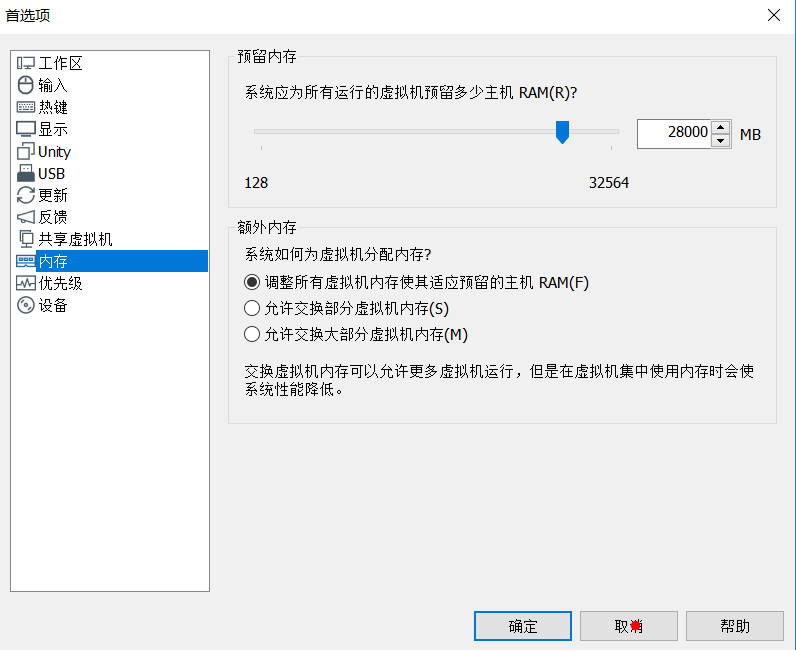Click the priority waveform icon beside 优先级
Screen dimensions: 796x650
click(25, 283)
